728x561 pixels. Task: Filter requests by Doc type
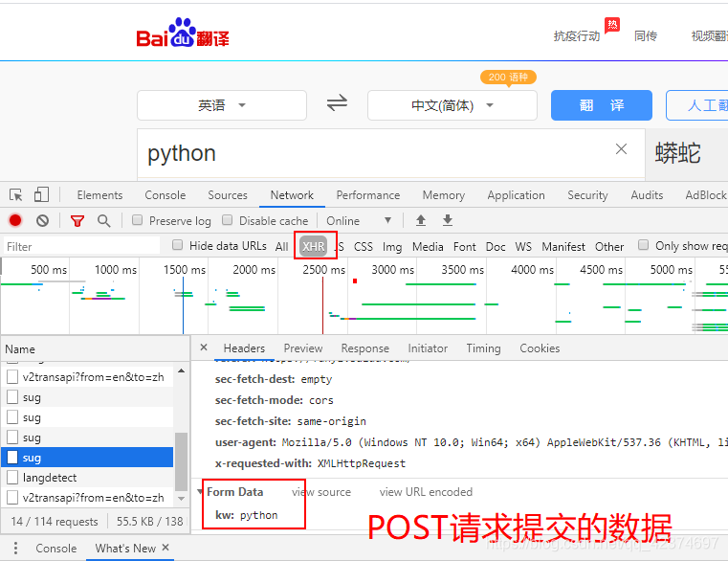point(496,246)
